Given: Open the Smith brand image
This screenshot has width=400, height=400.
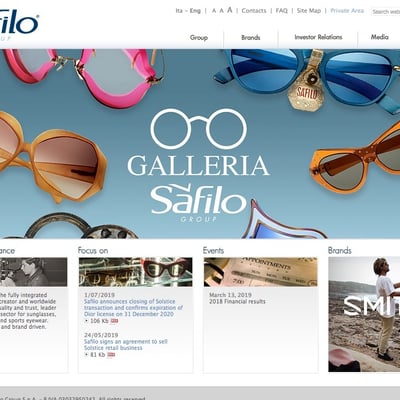Looking at the screenshot, I should pyautogui.click(x=364, y=314).
